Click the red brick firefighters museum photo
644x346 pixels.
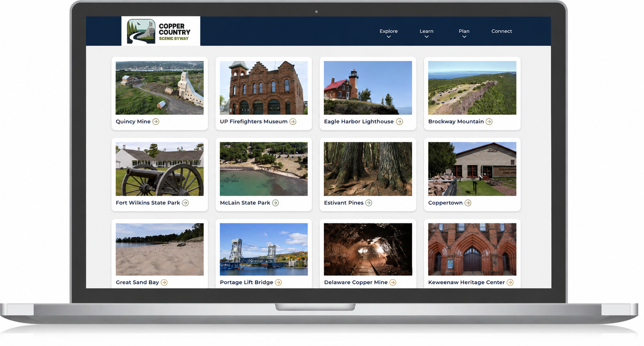tap(264, 88)
